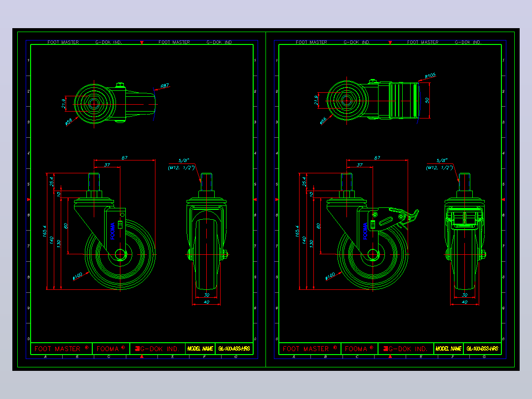The image size is (532, 399).
Task: Pick the 130 dimension on the ASS-HRS sheet
Action: coord(59,243)
